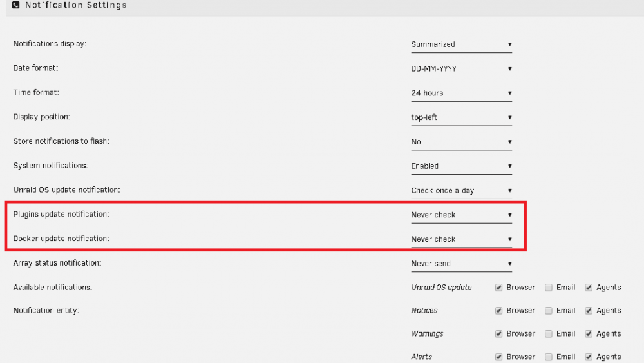
Task: Toggle Email checkbox for Unraid OS update
Action: click(548, 288)
